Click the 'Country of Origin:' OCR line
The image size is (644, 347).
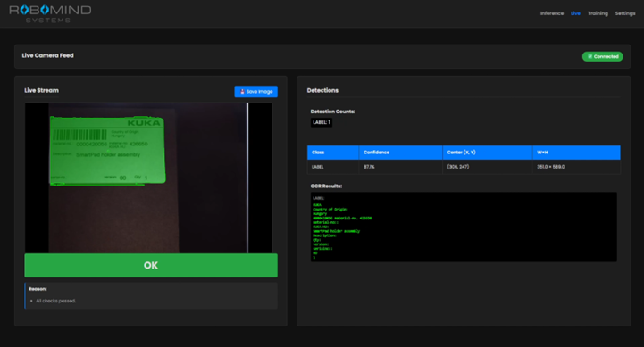pos(330,210)
